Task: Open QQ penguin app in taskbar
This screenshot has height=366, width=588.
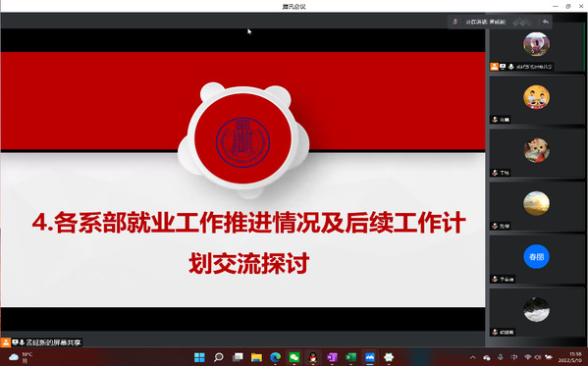Action: 313,357
